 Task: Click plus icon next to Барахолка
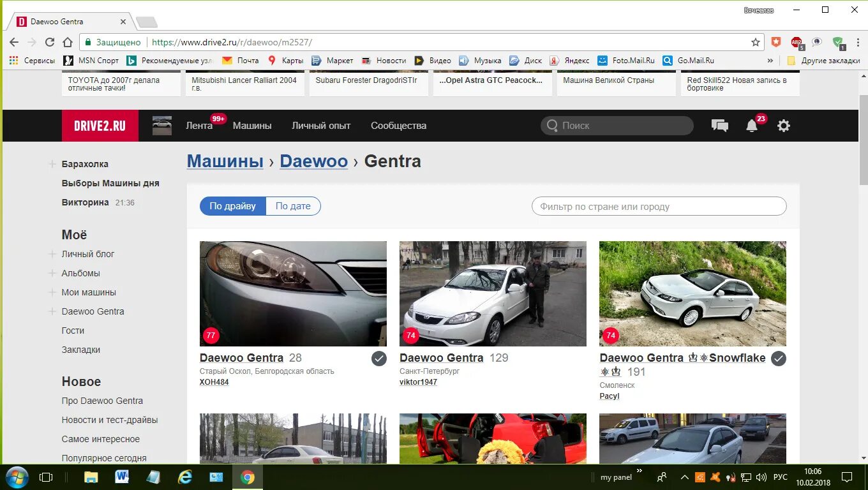[52, 164]
